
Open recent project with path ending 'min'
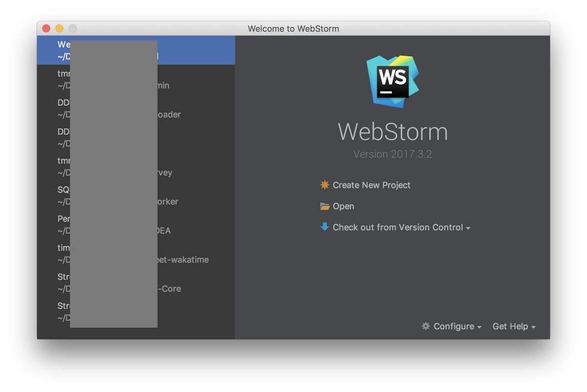click(136, 79)
